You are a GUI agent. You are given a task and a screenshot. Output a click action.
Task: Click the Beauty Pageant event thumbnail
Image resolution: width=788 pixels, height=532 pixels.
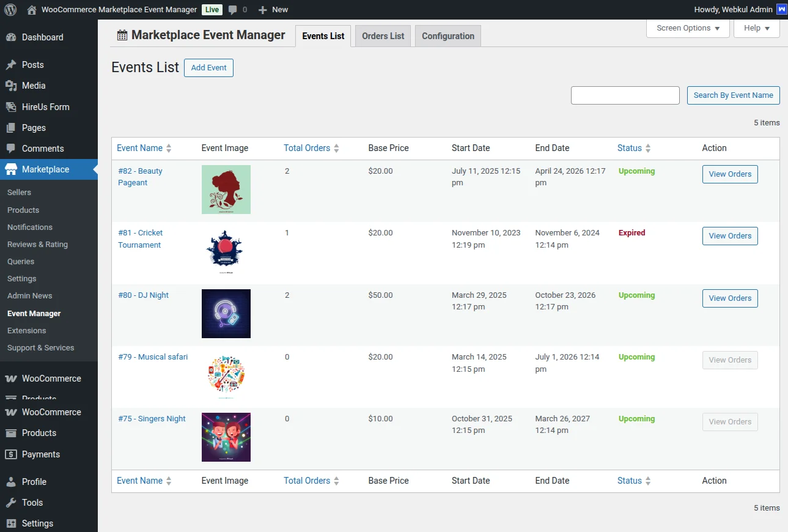coord(226,190)
